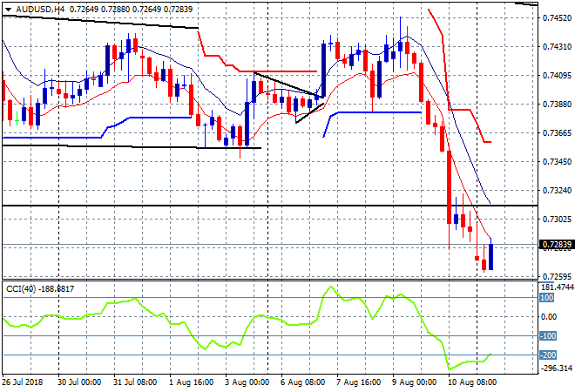Click the 0.74310 price axis label
575x392 pixels.
(x=557, y=46)
